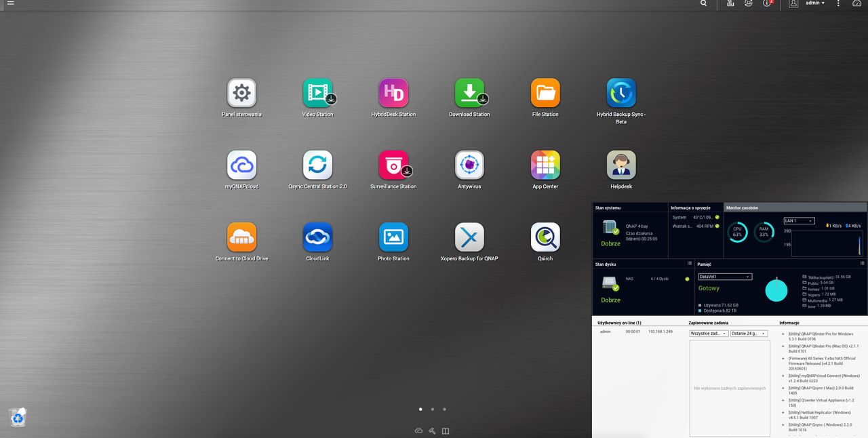Image resolution: width=868 pixels, height=438 pixels.
Task: Click the Pamięć list view icon
Action: [x=863, y=263]
